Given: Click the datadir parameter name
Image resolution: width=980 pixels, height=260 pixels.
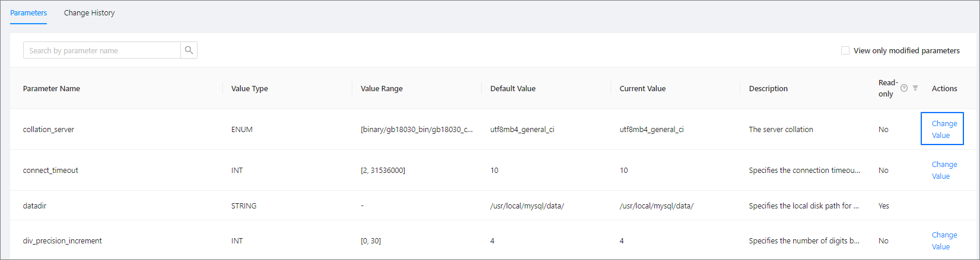Looking at the screenshot, I should 34,206.
